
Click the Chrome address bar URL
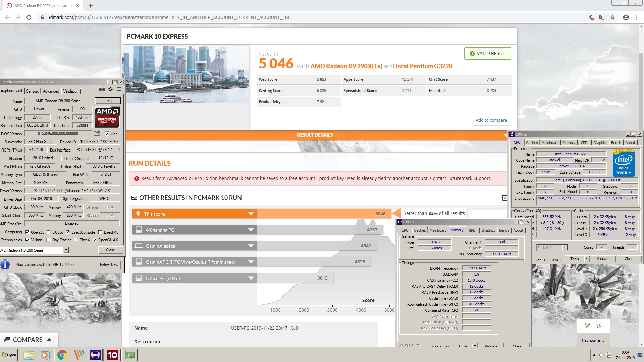point(170,17)
